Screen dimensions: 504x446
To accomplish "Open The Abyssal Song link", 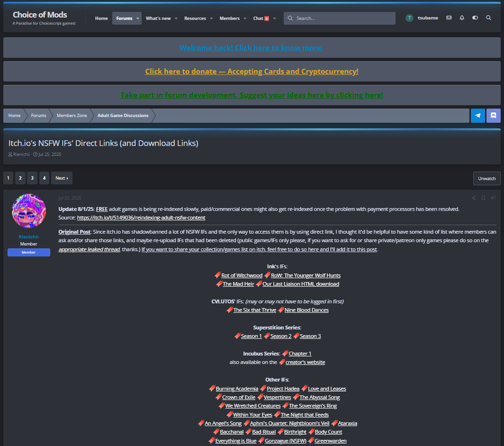I will pyautogui.click(x=319, y=398).
